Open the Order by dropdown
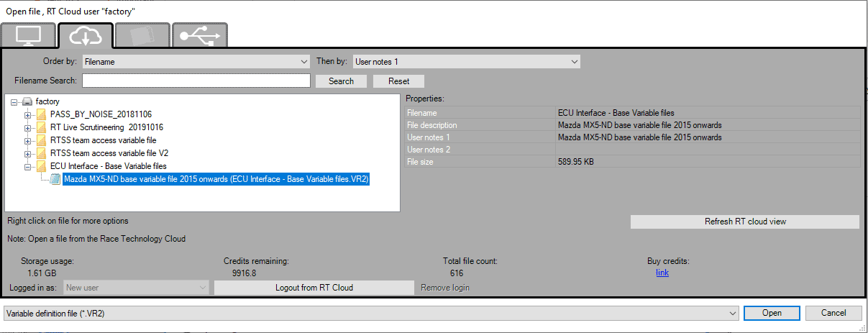This screenshot has height=333, width=868. [x=196, y=62]
